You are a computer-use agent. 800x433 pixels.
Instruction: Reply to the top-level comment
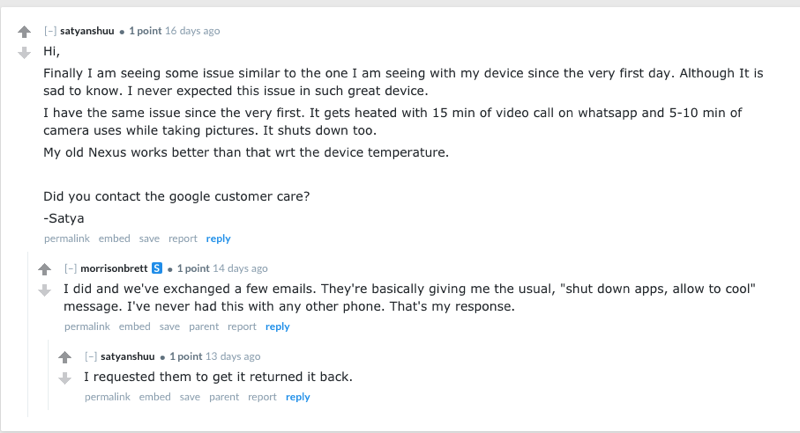[x=218, y=239]
